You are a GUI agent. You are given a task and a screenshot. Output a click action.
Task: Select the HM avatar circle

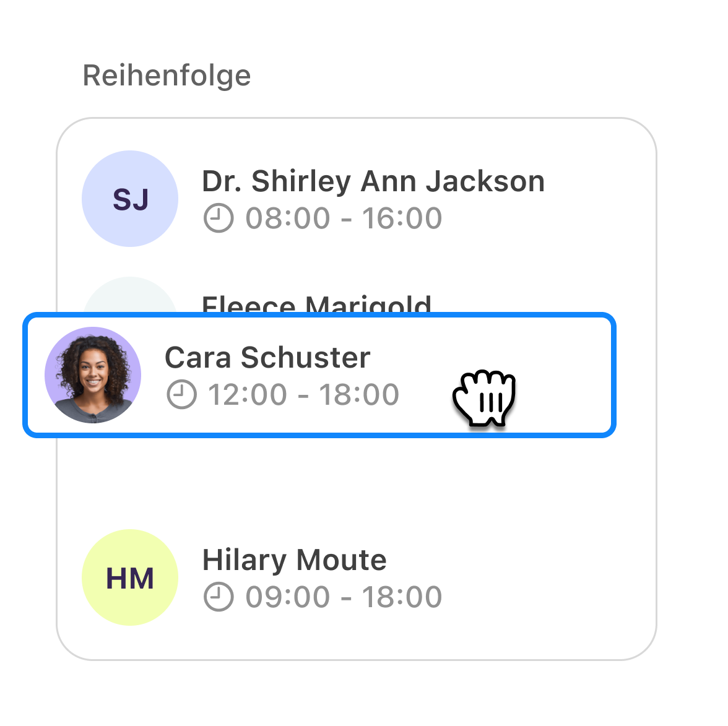pyautogui.click(x=129, y=577)
